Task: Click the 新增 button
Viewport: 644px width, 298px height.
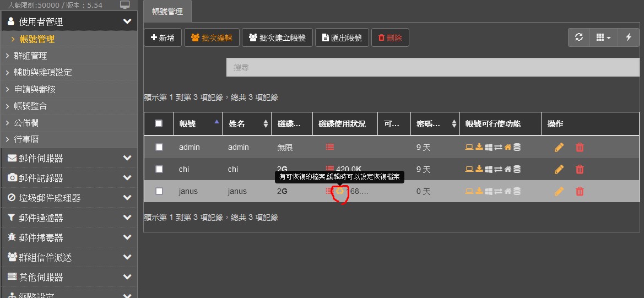Action: [163, 38]
